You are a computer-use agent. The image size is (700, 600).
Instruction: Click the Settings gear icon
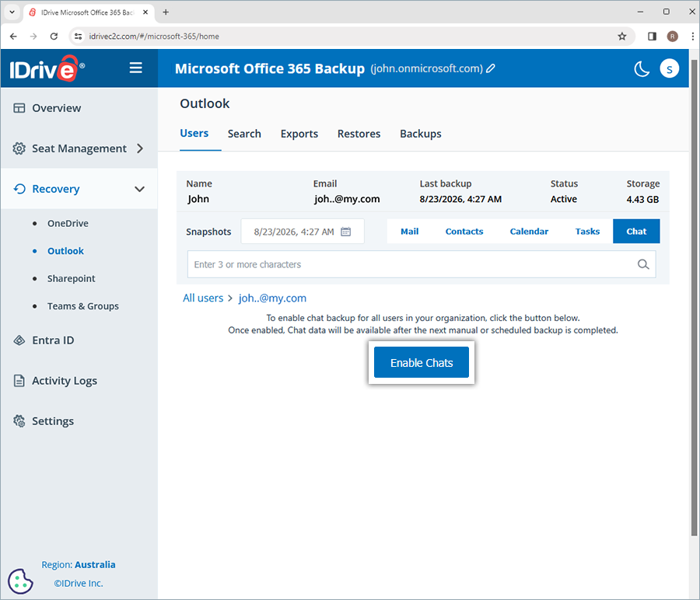pyautogui.click(x=19, y=421)
